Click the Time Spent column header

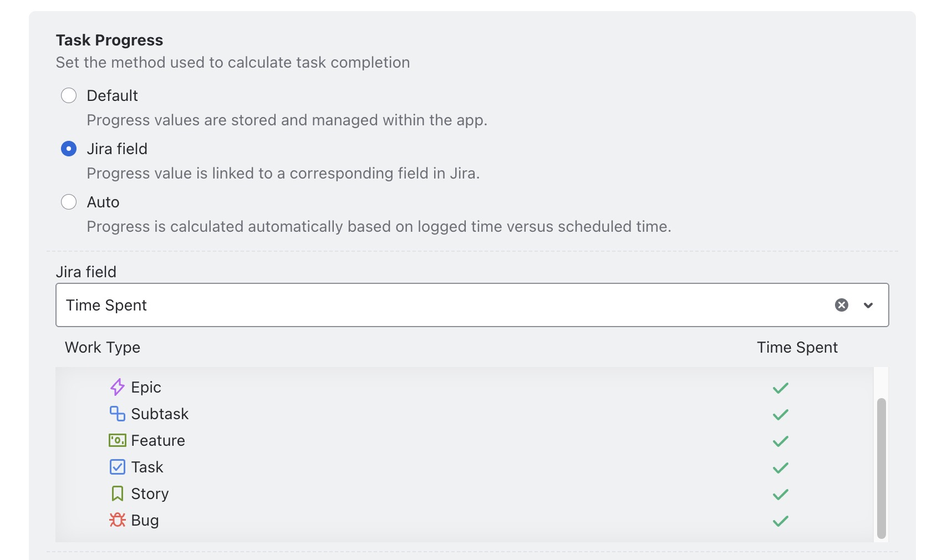(x=797, y=347)
